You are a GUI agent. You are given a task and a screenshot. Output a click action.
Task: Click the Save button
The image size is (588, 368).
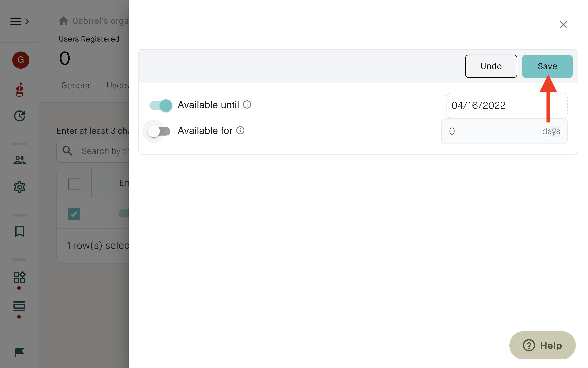[x=547, y=66]
